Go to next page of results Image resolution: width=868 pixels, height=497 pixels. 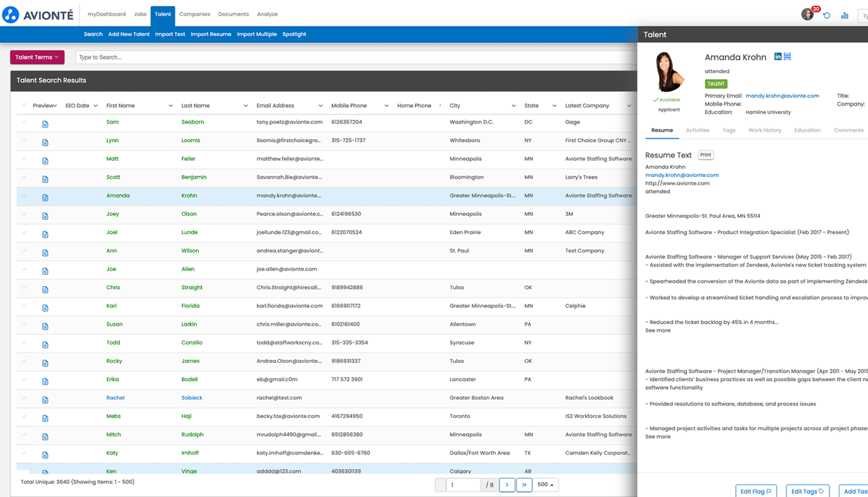(507, 485)
